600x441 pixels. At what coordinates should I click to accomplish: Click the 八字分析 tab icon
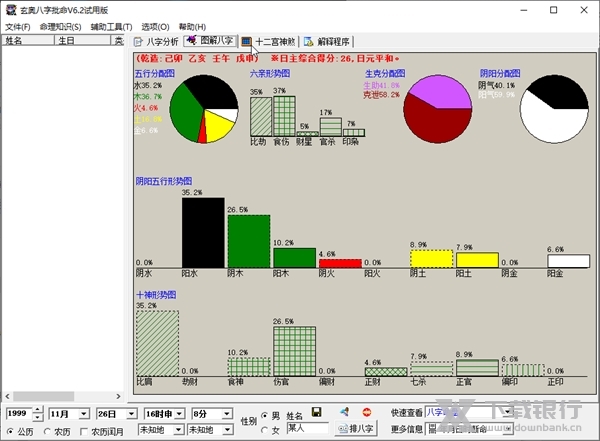click(x=139, y=42)
